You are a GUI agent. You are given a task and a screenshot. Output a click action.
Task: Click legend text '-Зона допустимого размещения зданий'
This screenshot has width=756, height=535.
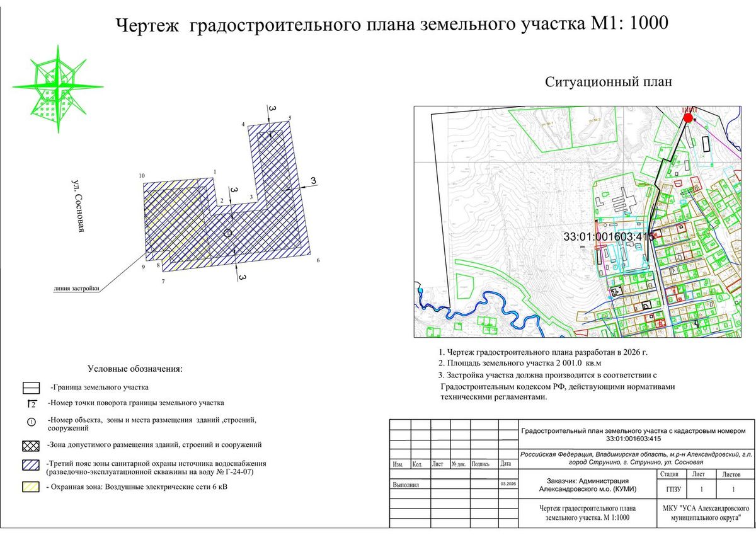[154, 445]
